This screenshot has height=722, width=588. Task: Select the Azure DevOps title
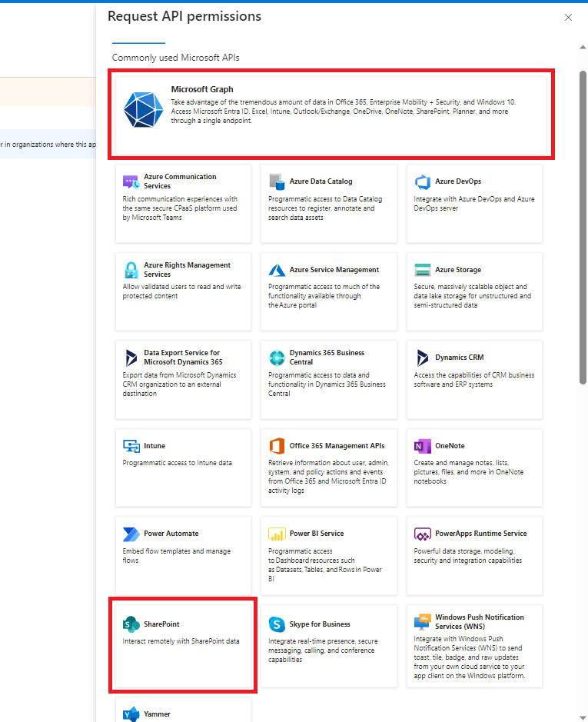[458, 181]
